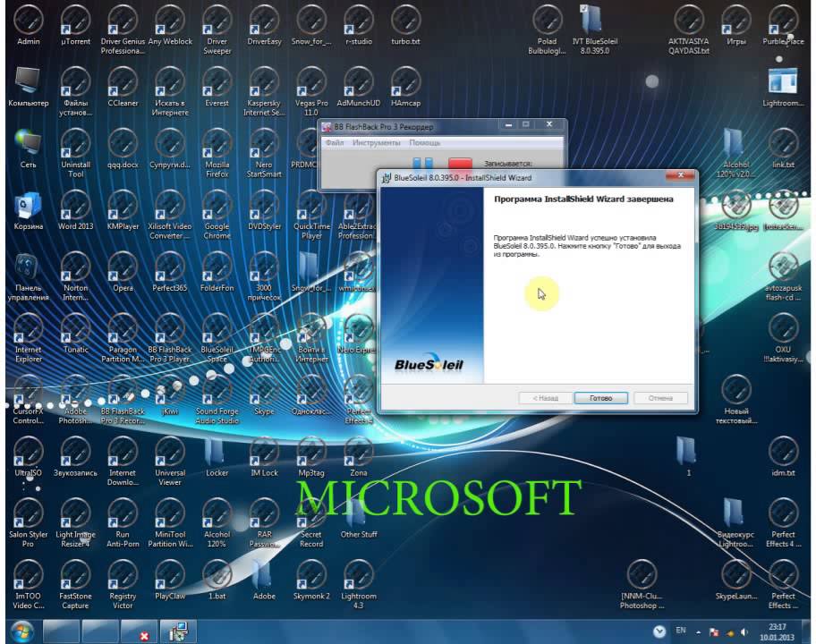Select the KMPlayer desktop shortcut
Image resolution: width=816 pixels, height=644 pixels.
pyautogui.click(x=123, y=210)
